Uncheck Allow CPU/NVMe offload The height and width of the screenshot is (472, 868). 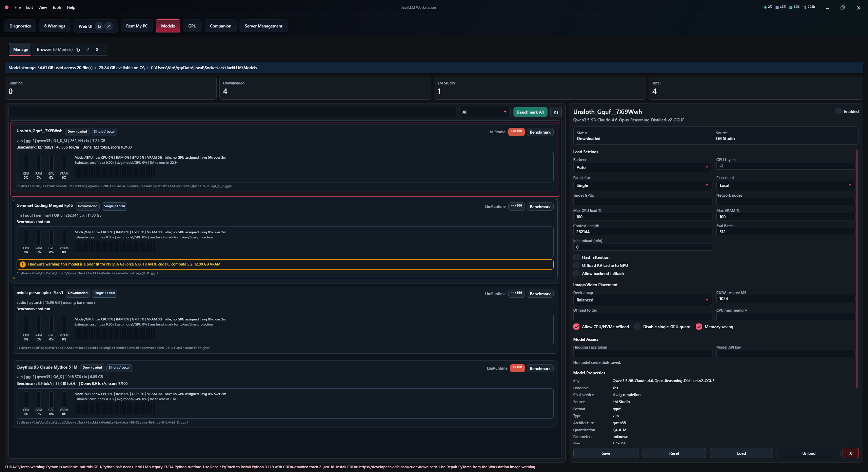pos(576,327)
